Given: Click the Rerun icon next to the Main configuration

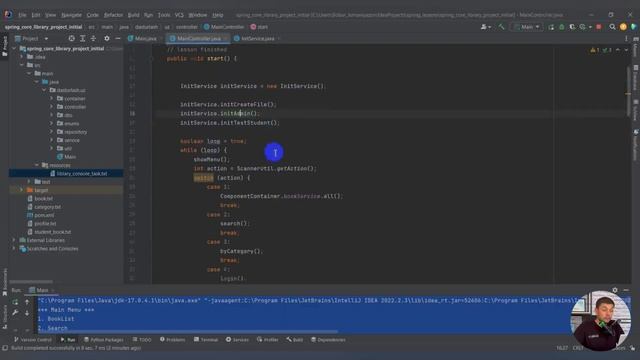Looking at the screenshot, I should coord(551,27).
